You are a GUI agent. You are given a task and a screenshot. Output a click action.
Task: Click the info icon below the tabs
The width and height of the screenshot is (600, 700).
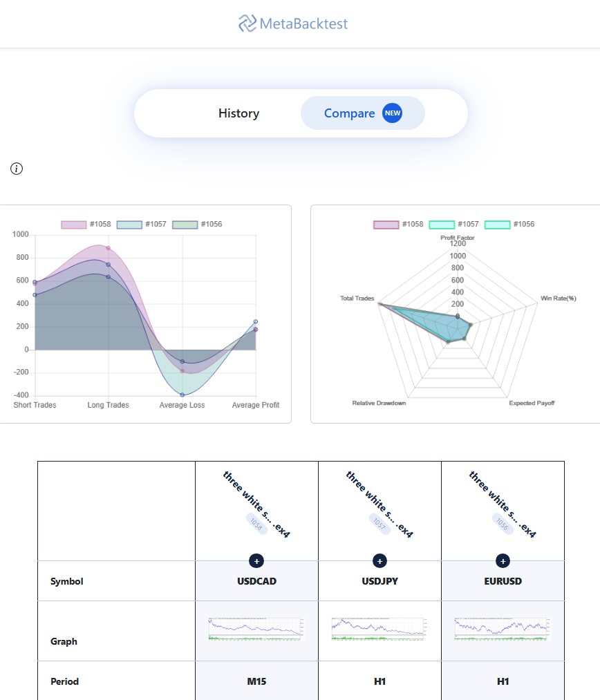coord(17,169)
